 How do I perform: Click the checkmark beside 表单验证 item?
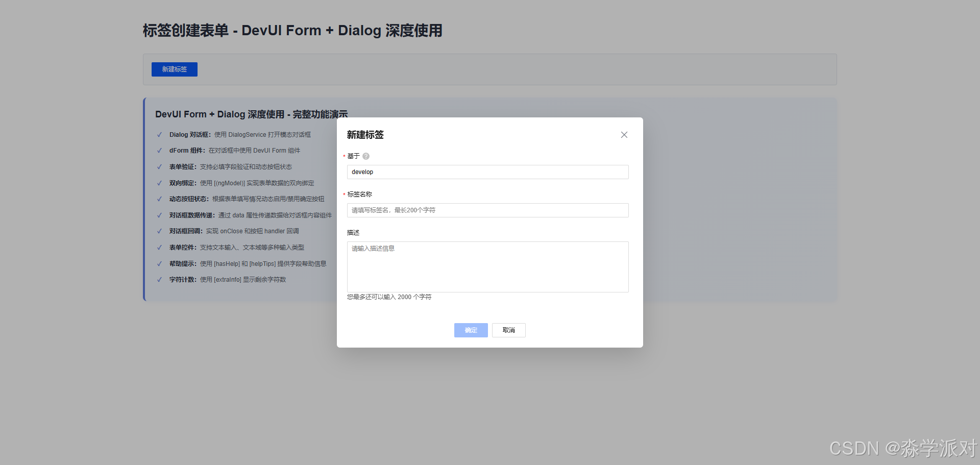tap(159, 166)
